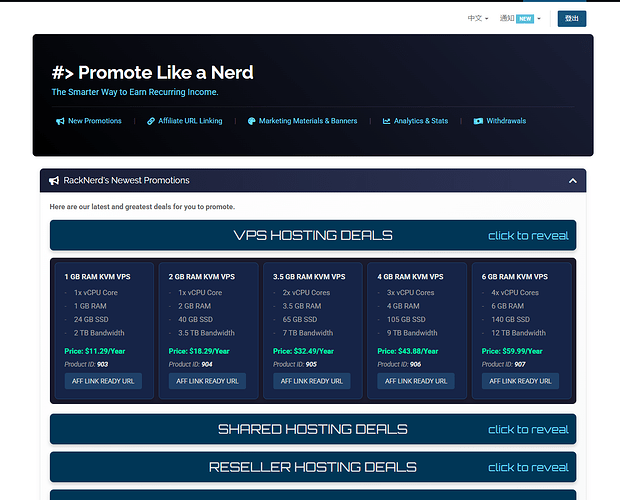Screen dimensions: 620x500
Task: Click Price: $59.99/Year text
Action: point(512,351)
